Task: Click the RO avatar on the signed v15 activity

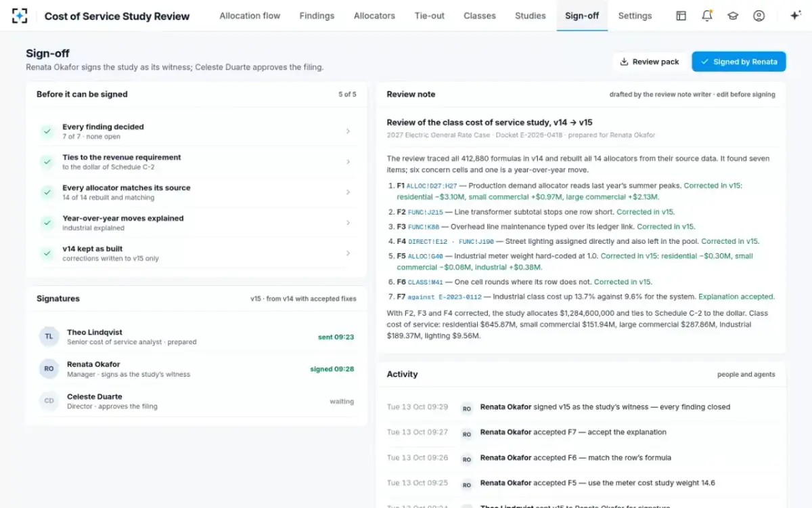Action: click(x=467, y=408)
